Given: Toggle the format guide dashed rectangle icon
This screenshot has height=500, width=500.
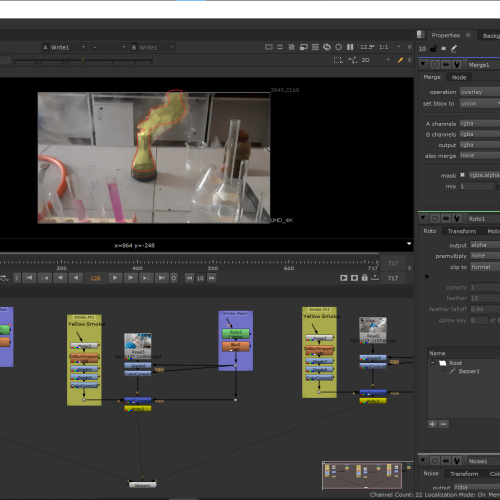Looking at the screenshot, I should [x=338, y=60].
